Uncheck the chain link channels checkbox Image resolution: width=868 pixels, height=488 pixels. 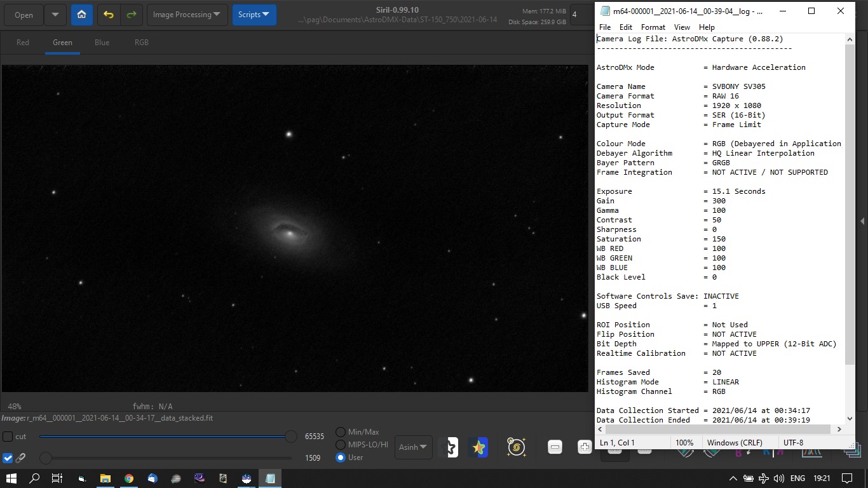point(8,457)
